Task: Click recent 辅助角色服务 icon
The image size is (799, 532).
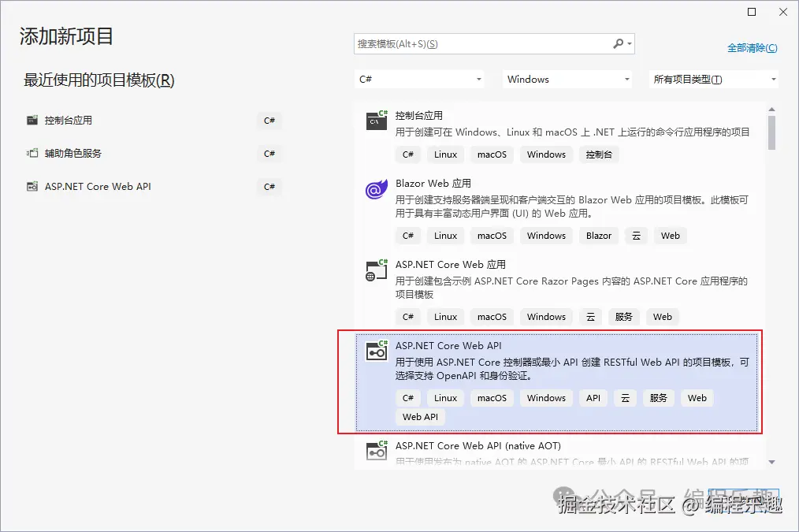Action: click(32, 154)
